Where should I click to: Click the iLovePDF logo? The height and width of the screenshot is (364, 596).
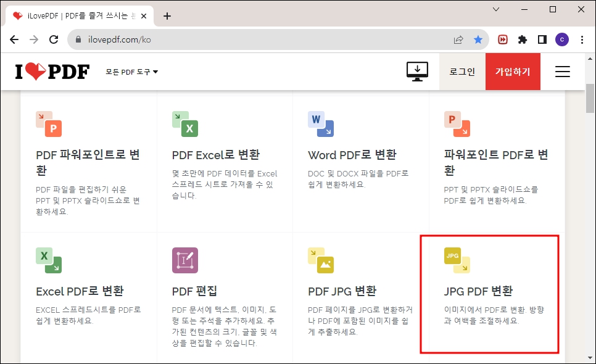coord(52,72)
